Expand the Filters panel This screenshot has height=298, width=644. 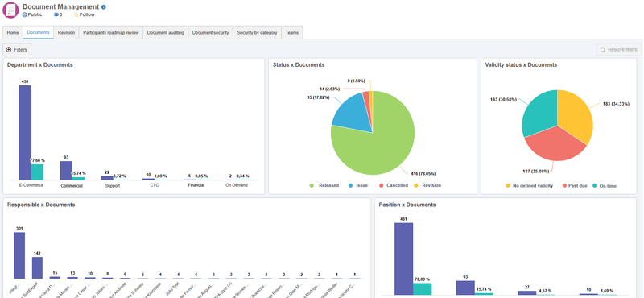(17, 50)
